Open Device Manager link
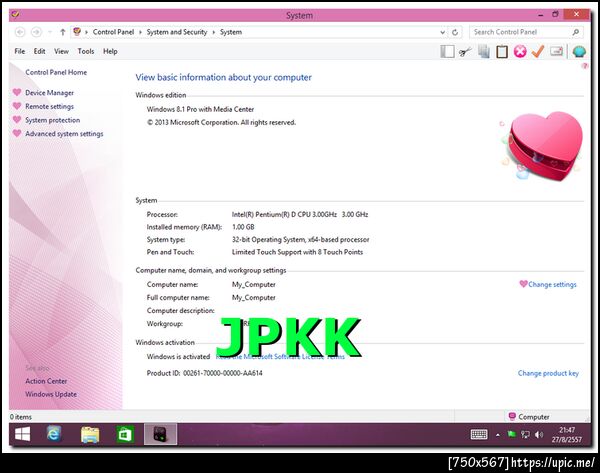The height and width of the screenshot is (473, 600). pos(49,93)
